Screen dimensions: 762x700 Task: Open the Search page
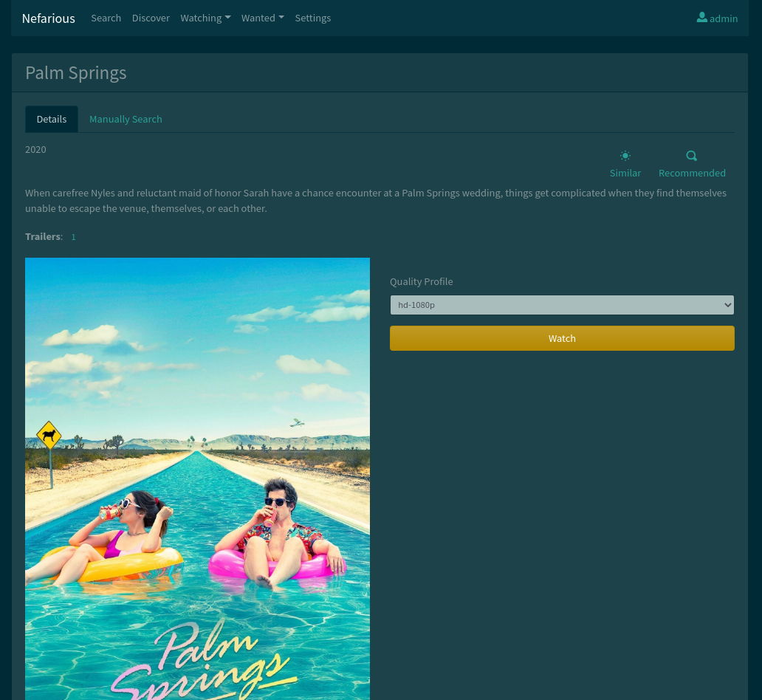coord(106,18)
